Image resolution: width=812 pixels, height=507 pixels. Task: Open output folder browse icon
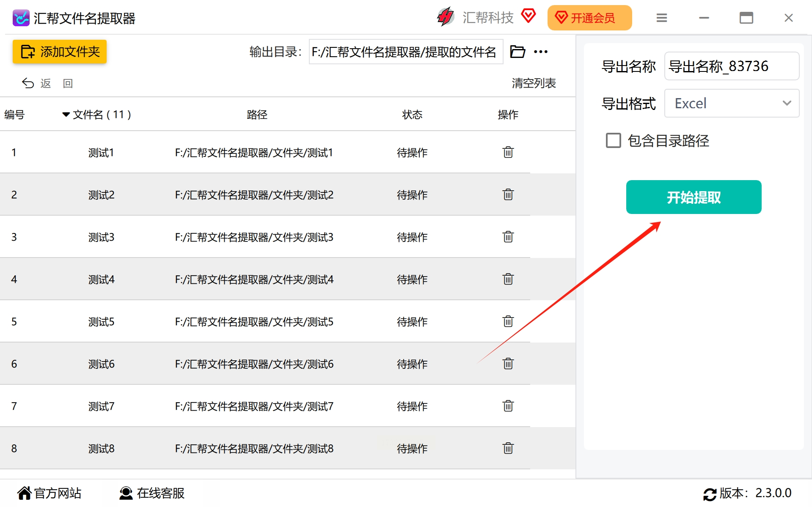517,52
